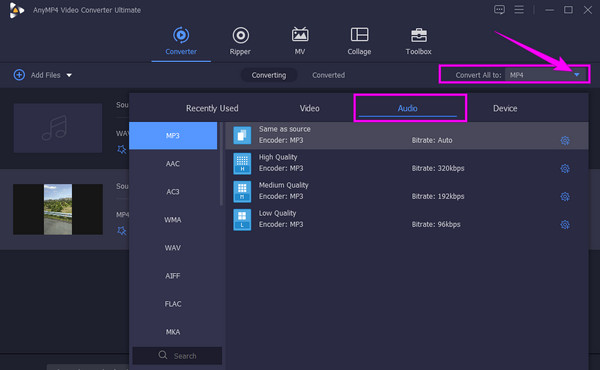
Task: Click the format Search field
Action: [x=177, y=355]
